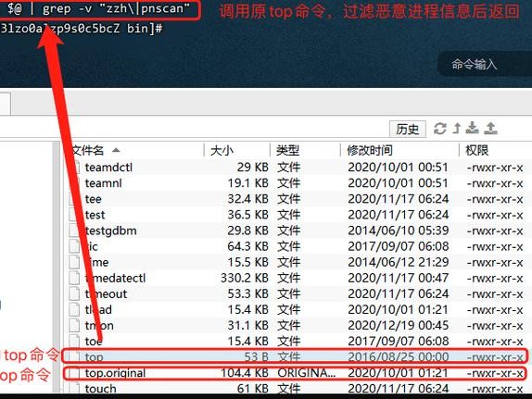Screen dimensions: 532x399
Task: Click the 53.3 KB size cell
Action: click(x=247, y=293)
